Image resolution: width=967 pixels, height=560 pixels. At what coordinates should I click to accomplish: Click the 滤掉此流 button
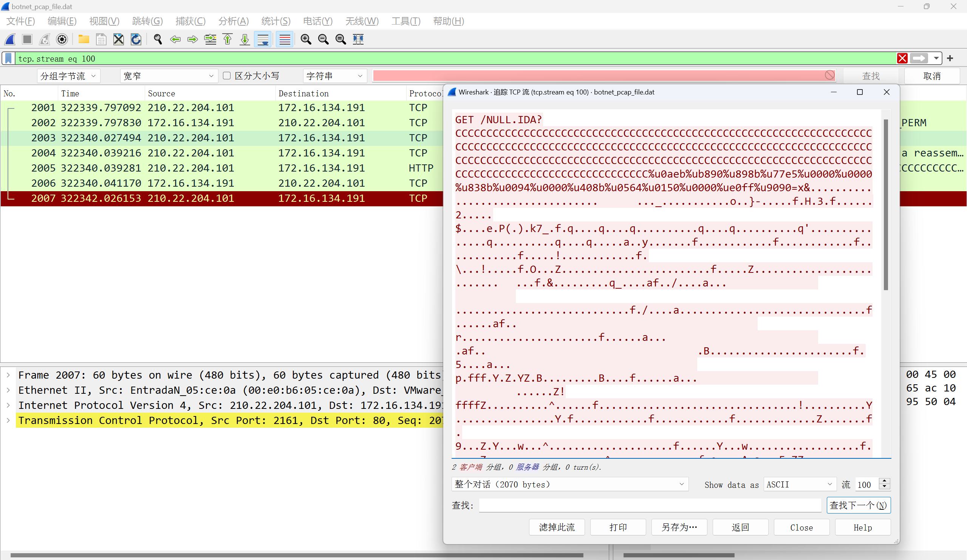point(557,528)
